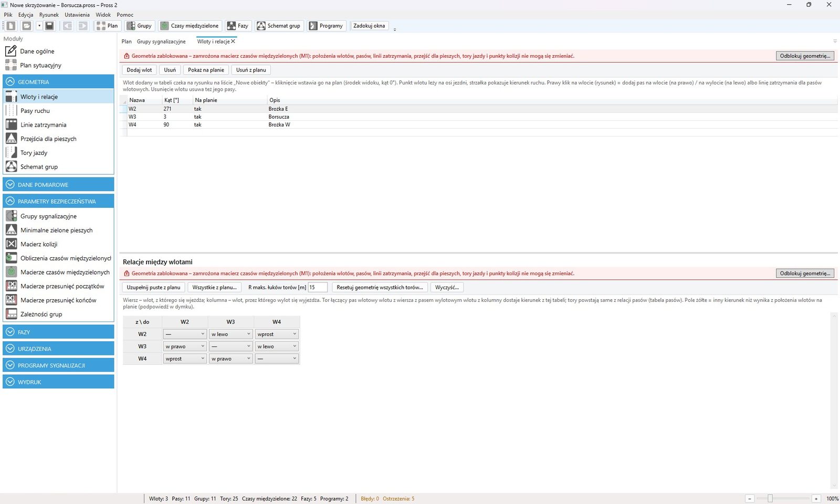The height and width of the screenshot is (504, 840).
Task: Collapse the GEOMETRIA section
Action: [x=58, y=82]
